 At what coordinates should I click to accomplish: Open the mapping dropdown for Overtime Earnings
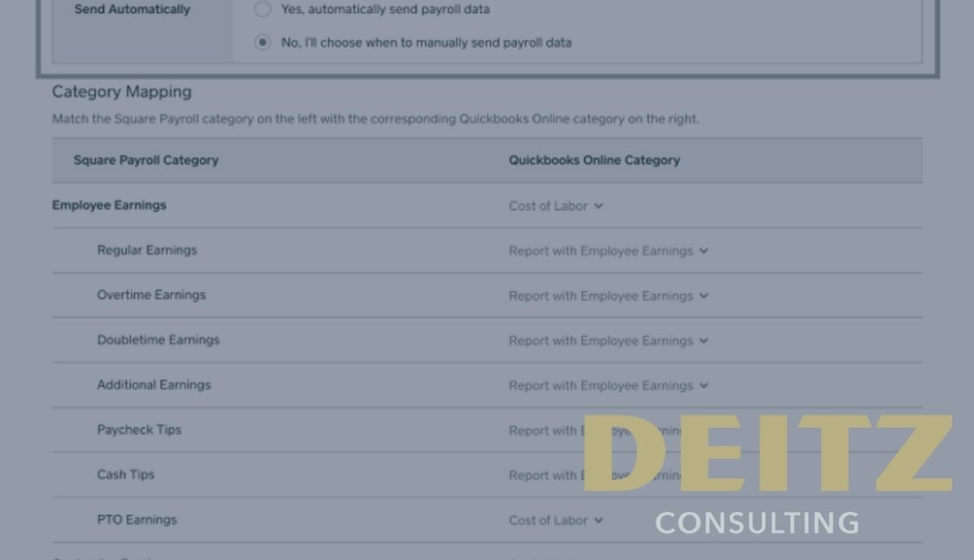610,295
